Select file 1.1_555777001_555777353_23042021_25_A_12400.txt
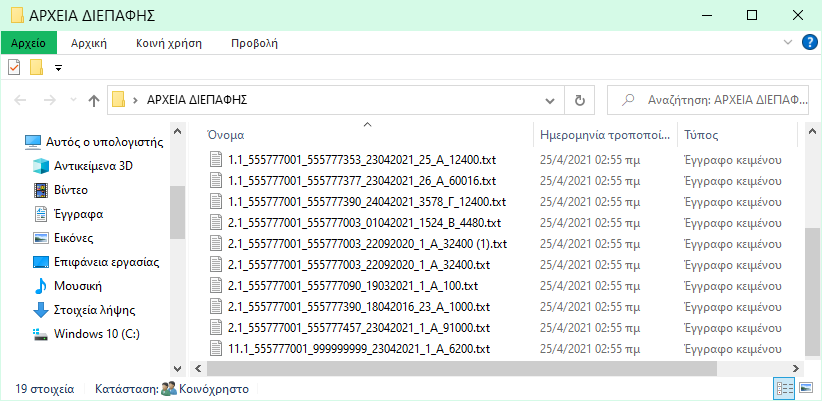The width and height of the screenshot is (822, 401). (x=362, y=159)
